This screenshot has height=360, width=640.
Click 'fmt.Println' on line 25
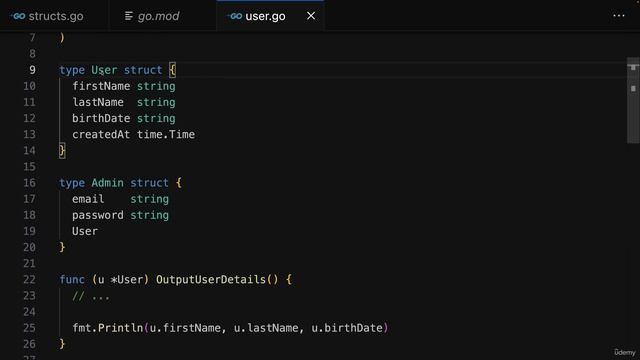pyautogui.click(x=108, y=328)
